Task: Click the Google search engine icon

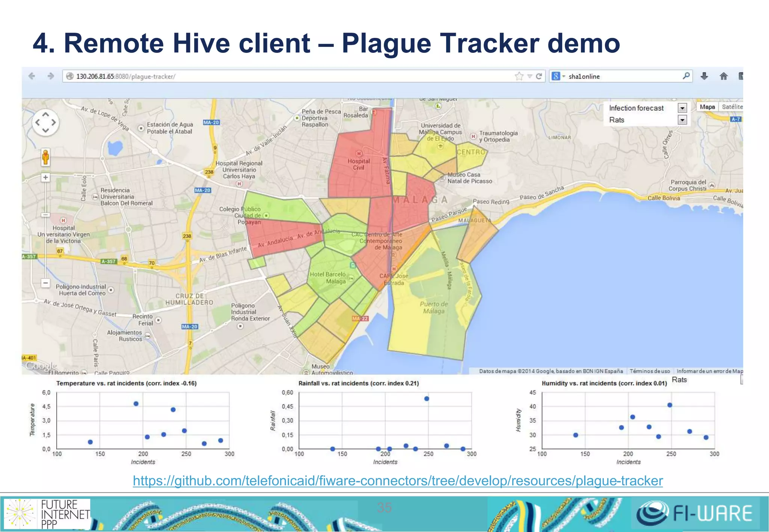Action: coord(556,76)
